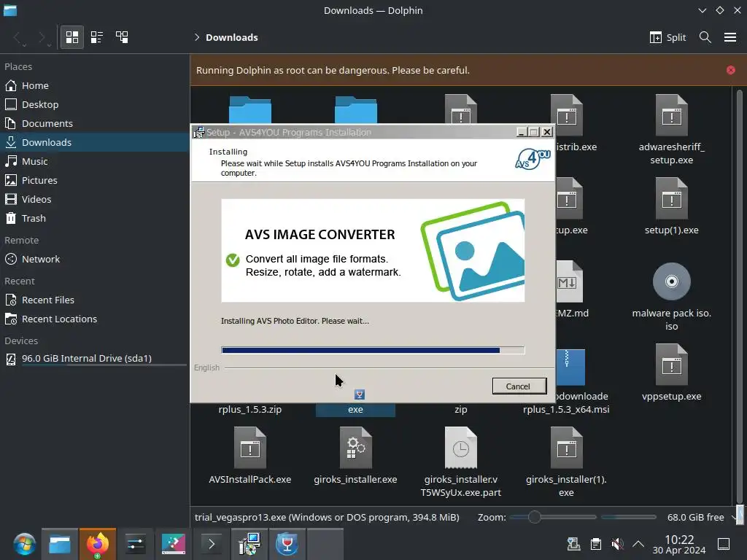Dismiss the root warning message
747x560 pixels.
click(x=731, y=70)
